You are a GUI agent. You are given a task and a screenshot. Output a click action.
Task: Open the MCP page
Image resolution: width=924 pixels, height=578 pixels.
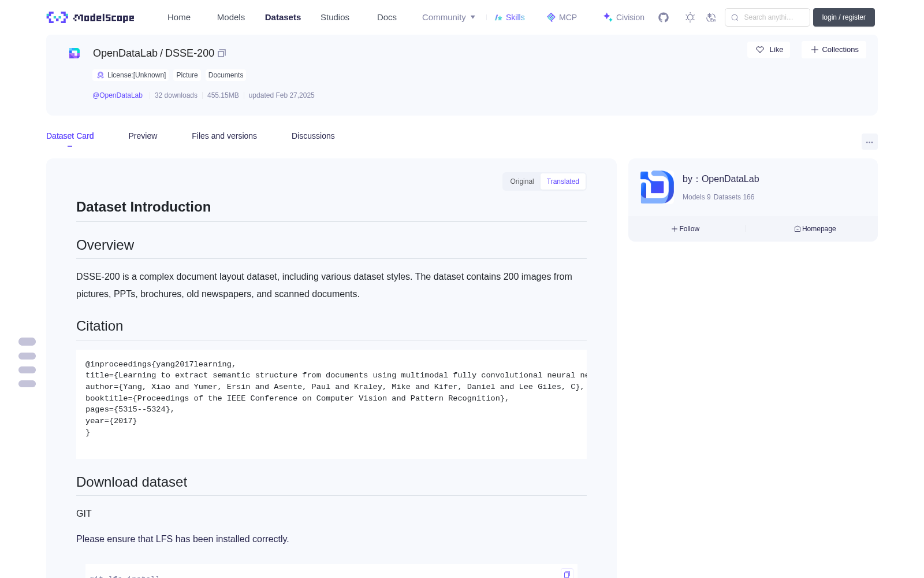[x=562, y=17]
